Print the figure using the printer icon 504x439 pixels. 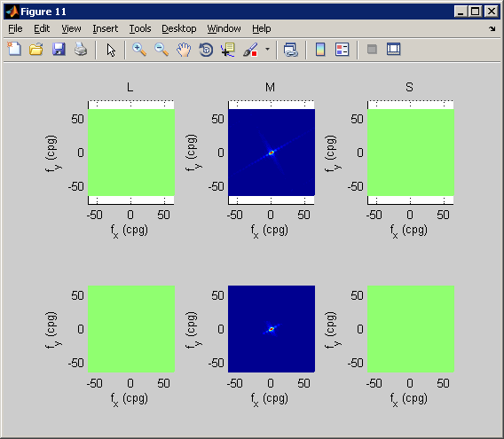81,50
